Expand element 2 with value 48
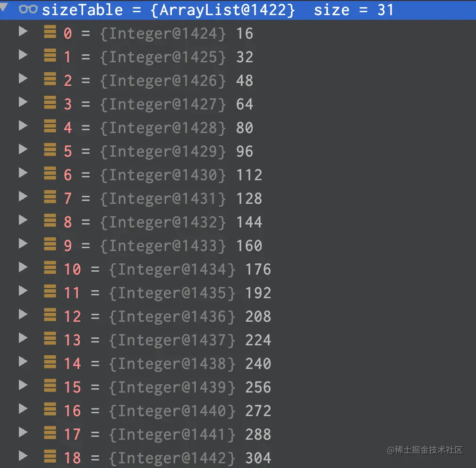Viewport: 476px width, 468px height. pos(23,79)
